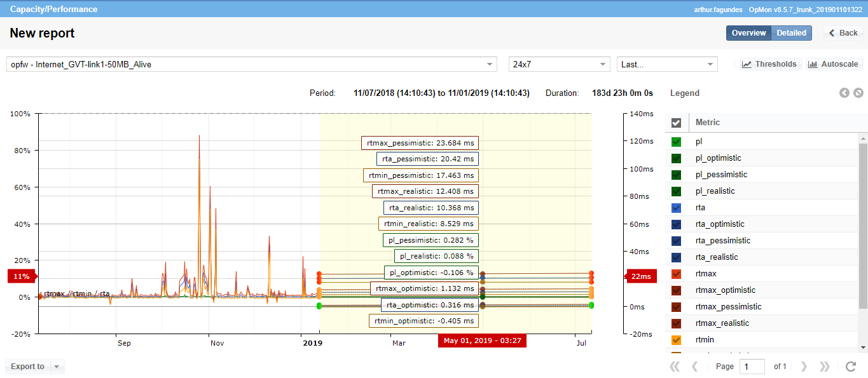The height and width of the screenshot is (378, 868).
Task: Click pl_optimistic: -0.106 % tooltip
Action: (x=432, y=273)
